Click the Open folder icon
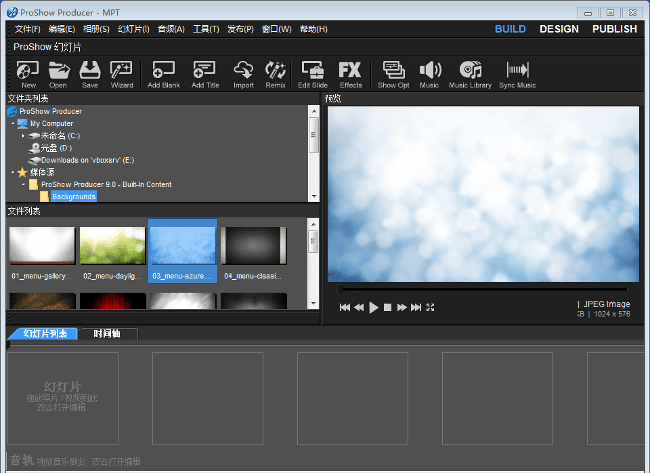 [59, 71]
